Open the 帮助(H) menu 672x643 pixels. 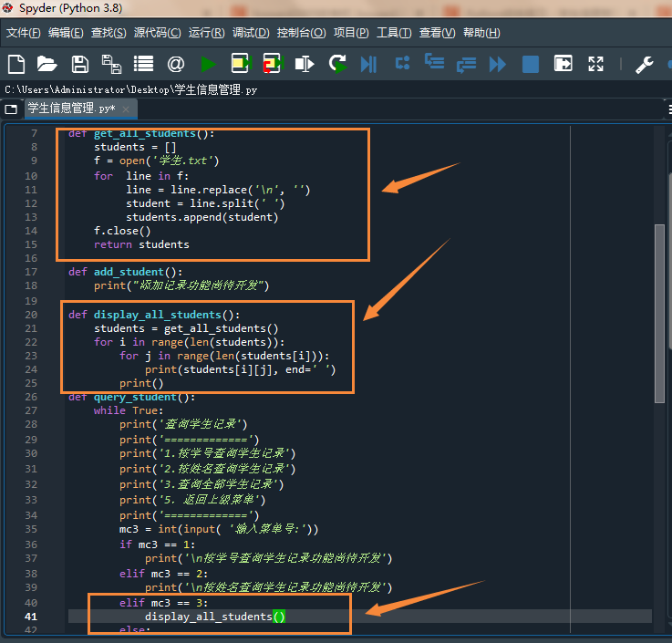(481, 33)
